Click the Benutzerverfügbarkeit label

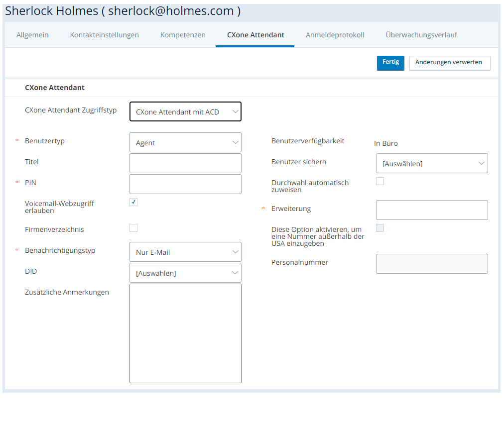(x=308, y=141)
